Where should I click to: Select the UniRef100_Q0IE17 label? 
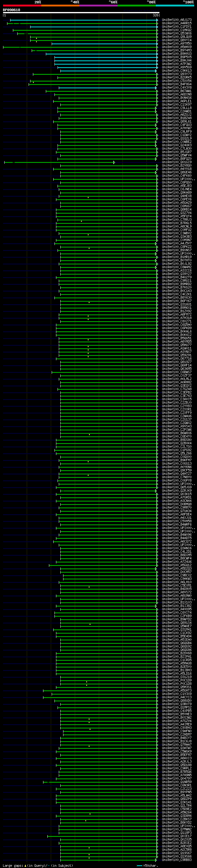click(x=176, y=836)
